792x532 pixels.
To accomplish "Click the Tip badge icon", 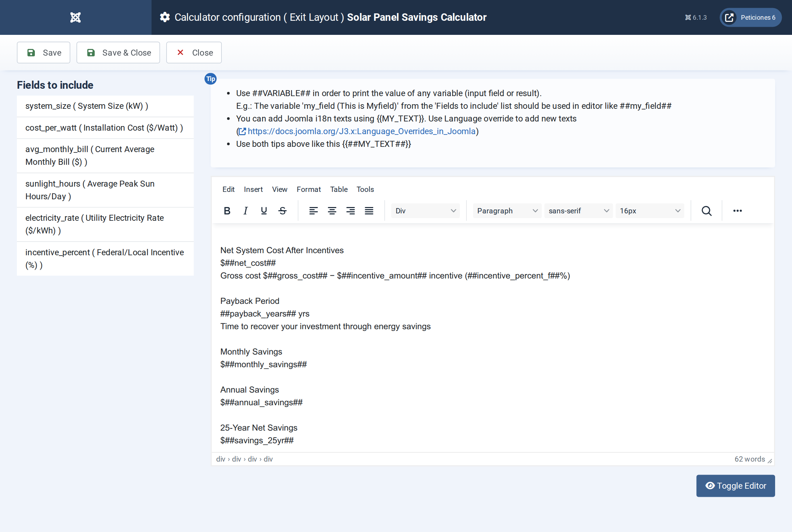I will 210,79.
